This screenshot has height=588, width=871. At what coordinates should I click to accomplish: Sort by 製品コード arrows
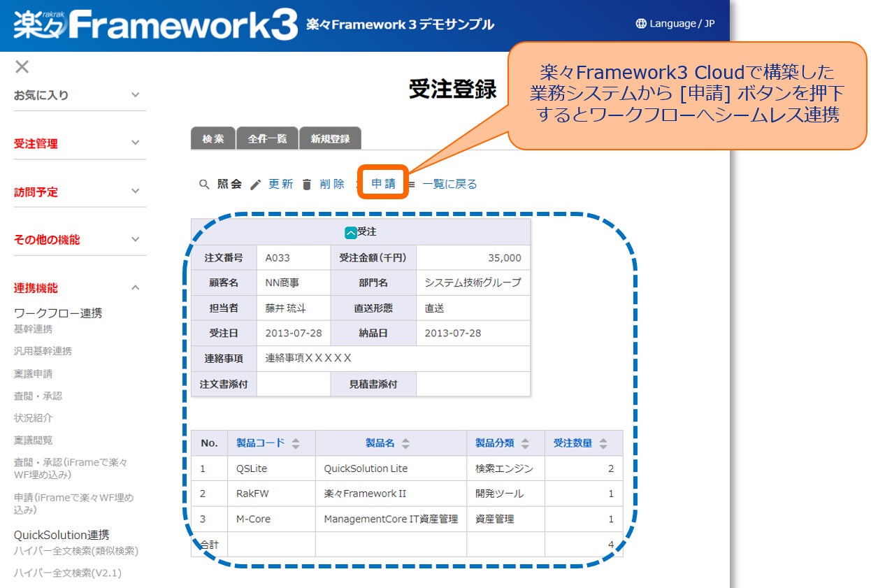pyautogui.click(x=296, y=443)
